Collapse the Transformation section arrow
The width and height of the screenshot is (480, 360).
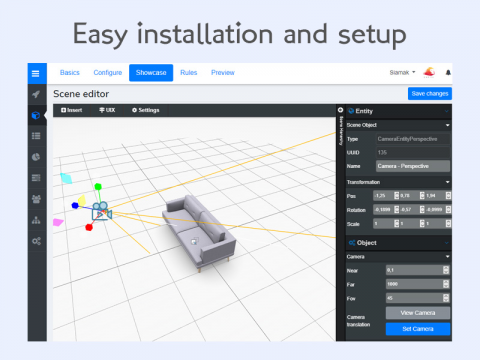pyautogui.click(x=447, y=182)
